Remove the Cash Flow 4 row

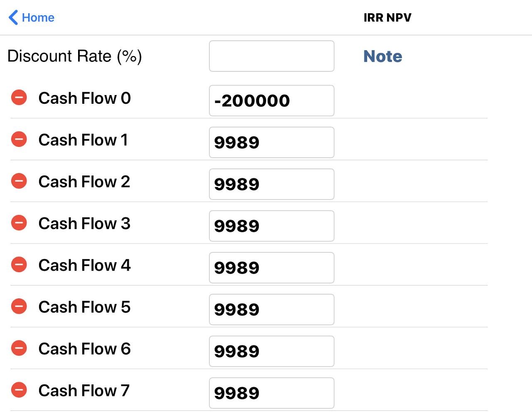(x=19, y=264)
